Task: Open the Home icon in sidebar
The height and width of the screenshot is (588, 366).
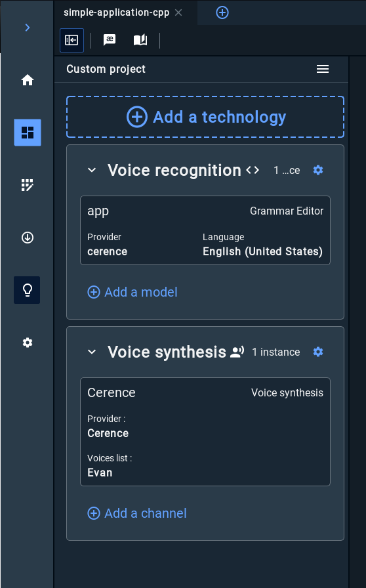Action: click(28, 80)
